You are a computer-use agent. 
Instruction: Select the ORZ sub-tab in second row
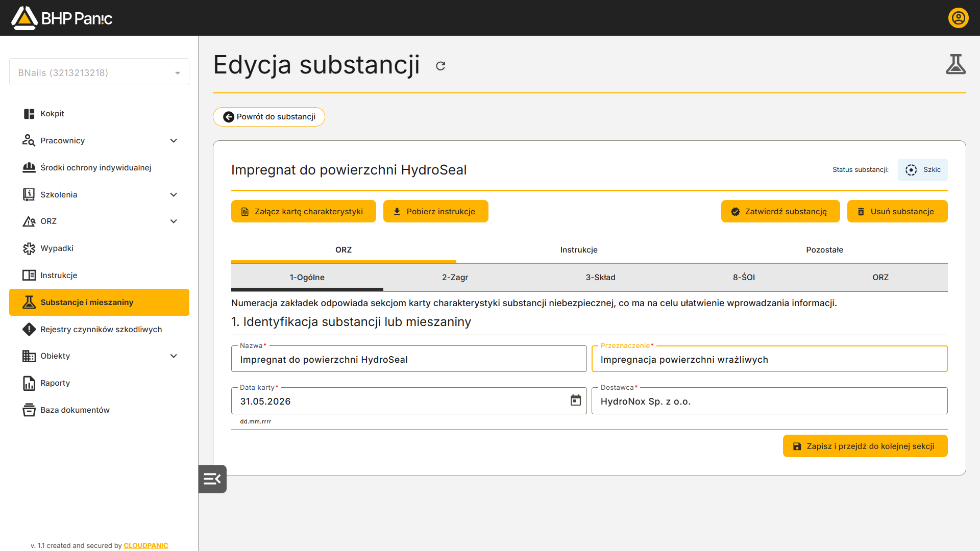880,278
